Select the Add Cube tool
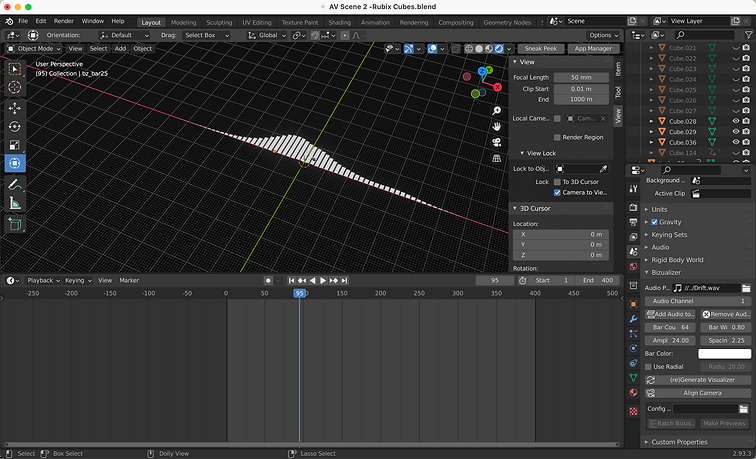Image resolution: width=756 pixels, height=459 pixels. point(15,224)
